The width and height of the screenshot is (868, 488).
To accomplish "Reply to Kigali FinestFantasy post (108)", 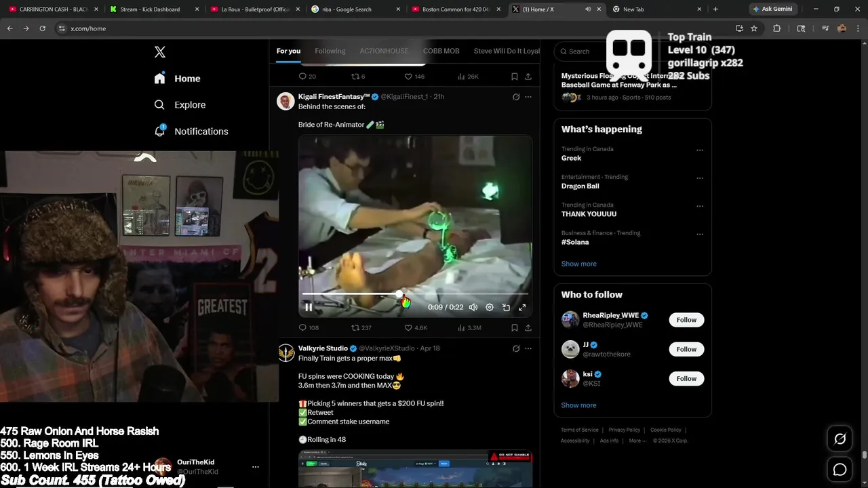I will tap(309, 327).
